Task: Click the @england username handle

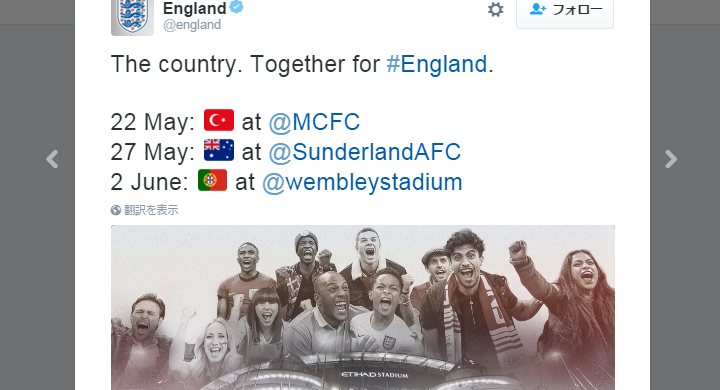Action: tap(192, 25)
